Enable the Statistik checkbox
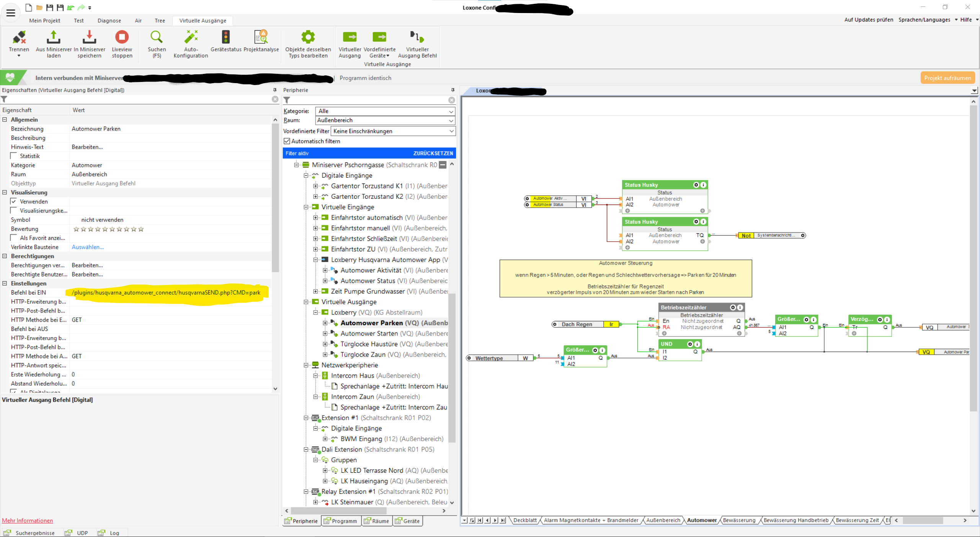This screenshot has height=537, width=980. [x=14, y=156]
